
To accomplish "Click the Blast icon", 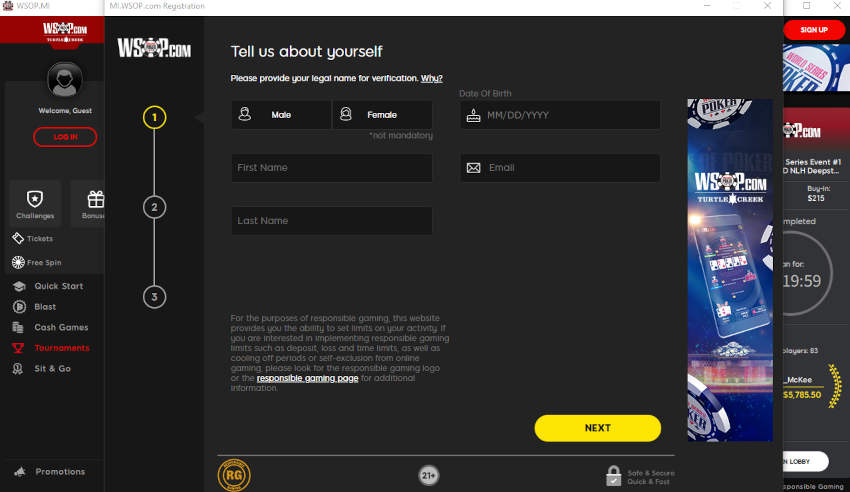I will pos(19,307).
